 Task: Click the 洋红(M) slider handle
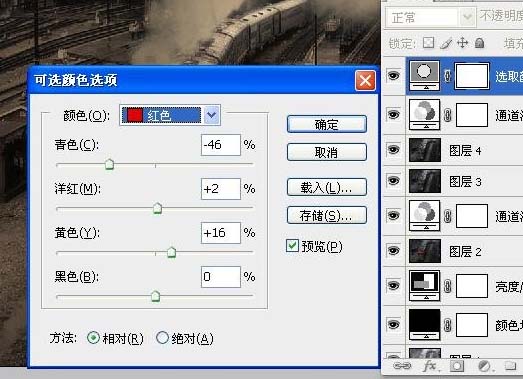(x=157, y=209)
